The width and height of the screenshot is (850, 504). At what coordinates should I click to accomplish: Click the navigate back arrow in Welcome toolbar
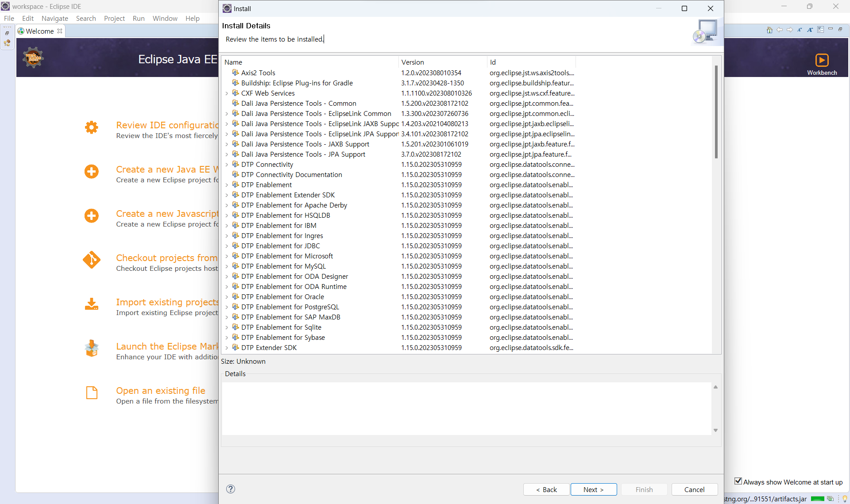coord(780,30)
